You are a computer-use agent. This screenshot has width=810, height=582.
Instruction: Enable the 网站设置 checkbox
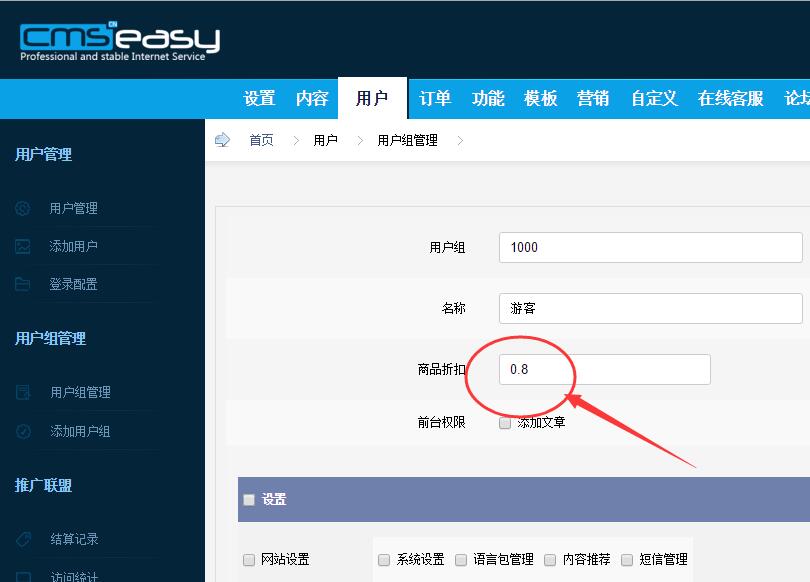[250, 560]
